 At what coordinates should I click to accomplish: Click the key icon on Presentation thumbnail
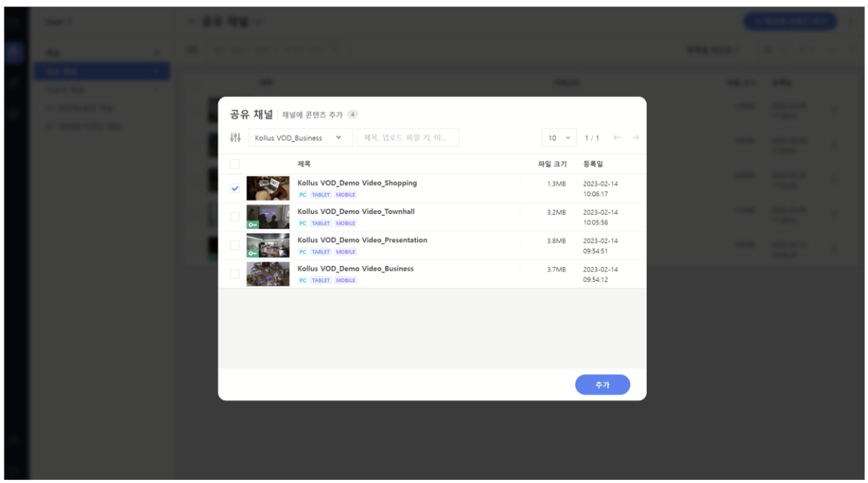click(252, 253)
